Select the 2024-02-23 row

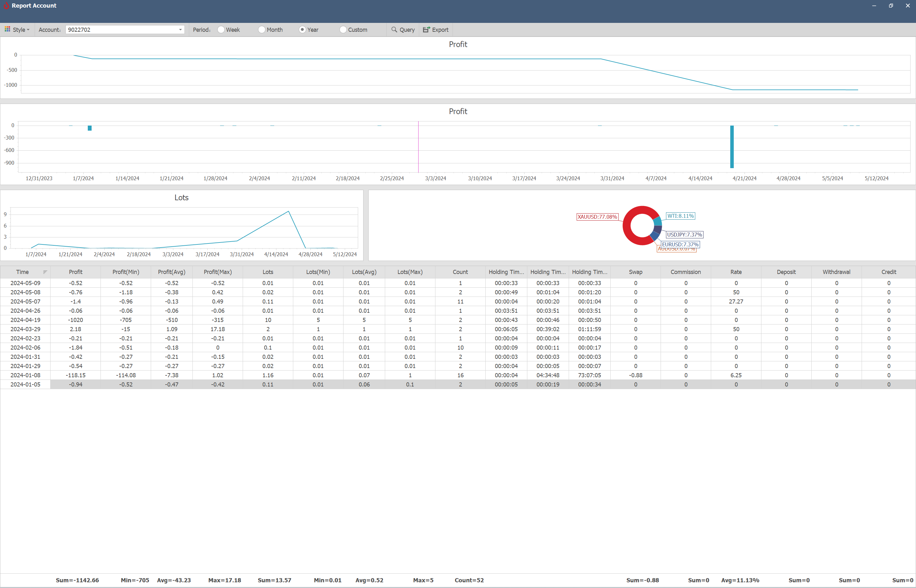(458, 338)
